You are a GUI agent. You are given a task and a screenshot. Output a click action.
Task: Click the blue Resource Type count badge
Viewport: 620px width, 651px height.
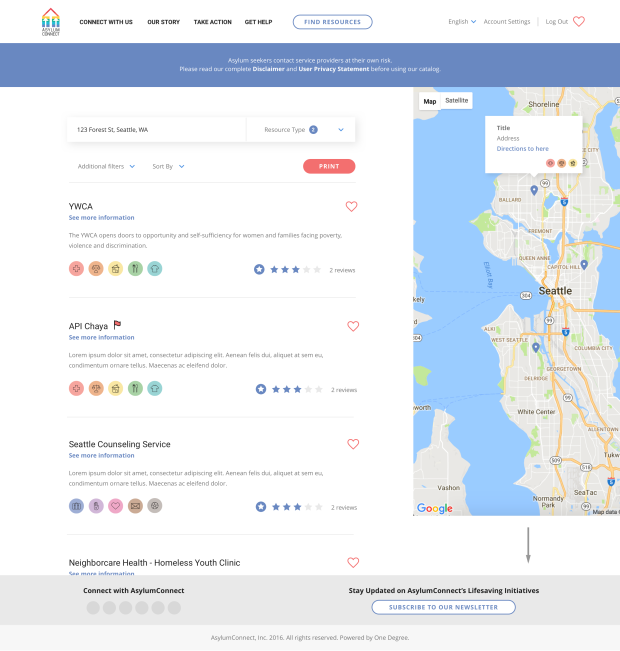coord(313,130)
